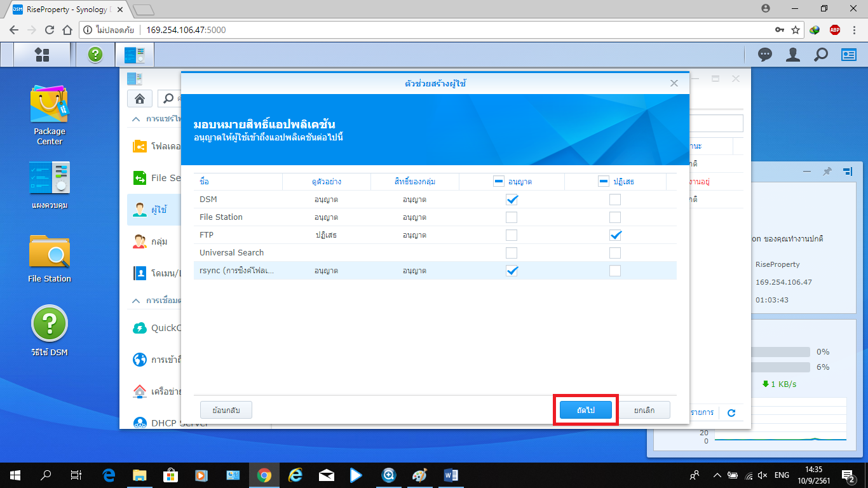868x488 pixels.
Task: Click the DSM search magnifier icon
Action: pos(821,55)
